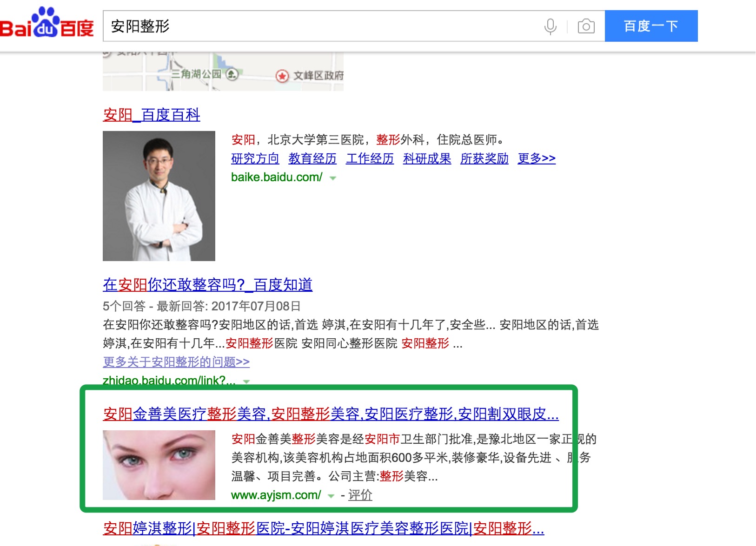Viewport: 756px width, 546px height.
Task: Click the 文峰区政府 star marker on the map
Action: coord(282,76)
